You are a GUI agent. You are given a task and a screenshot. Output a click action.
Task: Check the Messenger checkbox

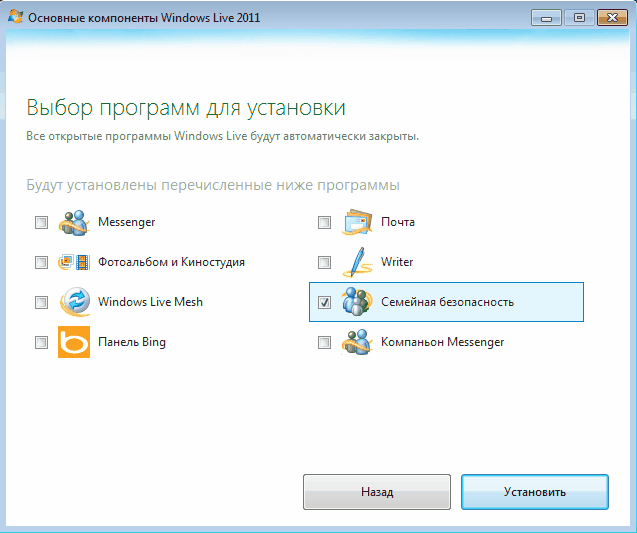click(x=41, y=223)
